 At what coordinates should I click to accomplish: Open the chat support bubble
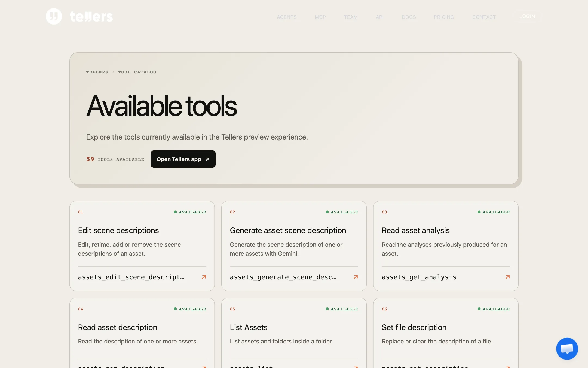567,349
